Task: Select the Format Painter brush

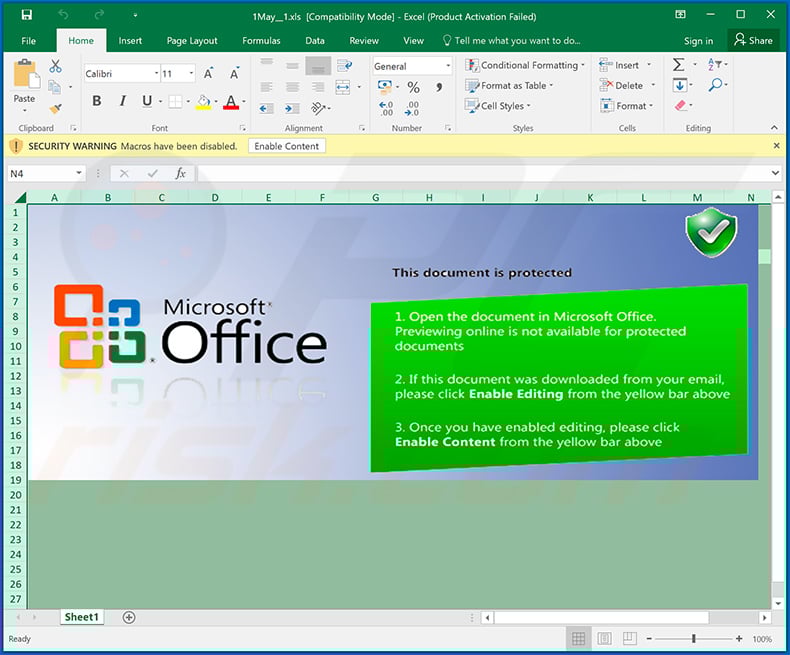Action: point(55,108)
